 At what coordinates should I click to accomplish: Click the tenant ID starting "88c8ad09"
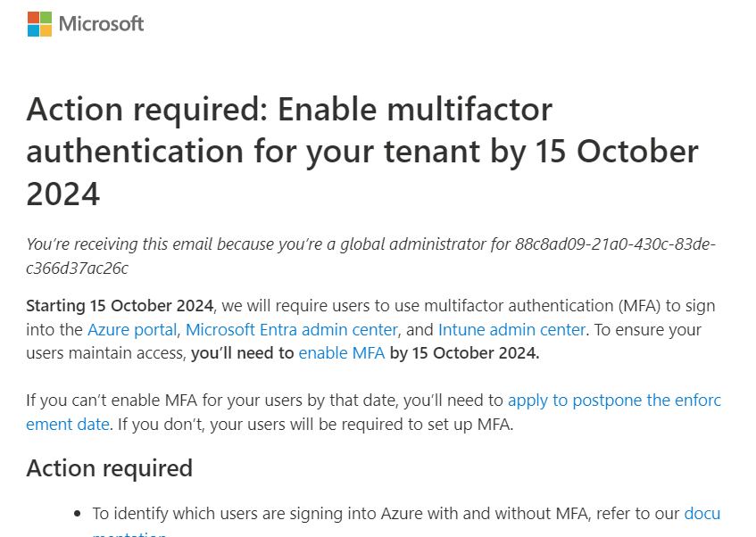pos(616,244)
